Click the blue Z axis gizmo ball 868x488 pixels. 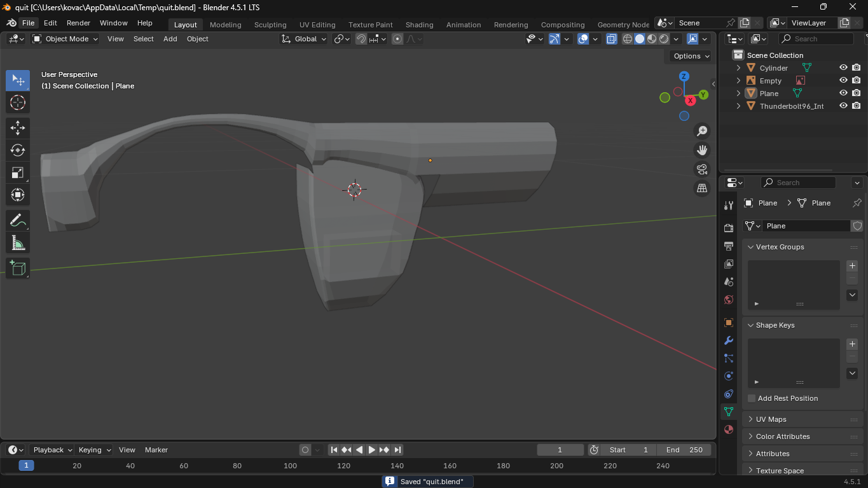(x=684, y=76)
